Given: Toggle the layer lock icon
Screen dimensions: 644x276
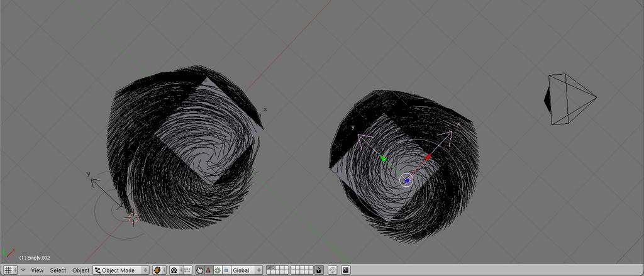Looking at the screenshot, I should coord(318,270).
